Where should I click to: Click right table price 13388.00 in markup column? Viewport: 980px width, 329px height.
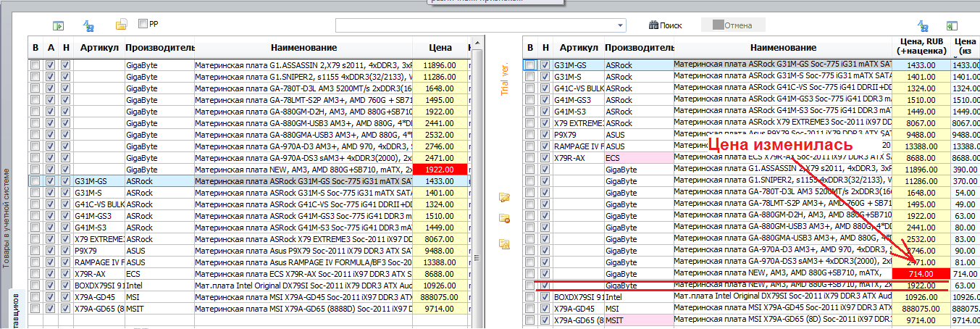coord(921,146)
